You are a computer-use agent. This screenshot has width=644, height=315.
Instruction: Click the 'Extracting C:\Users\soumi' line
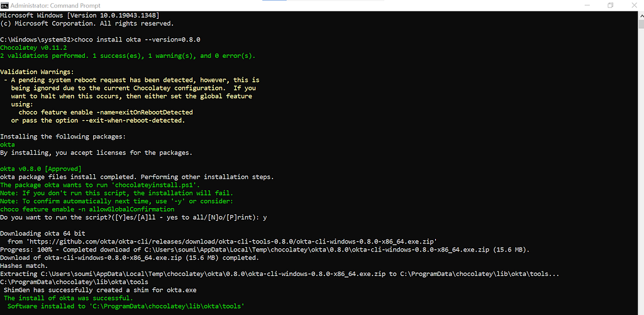point(280,274)
